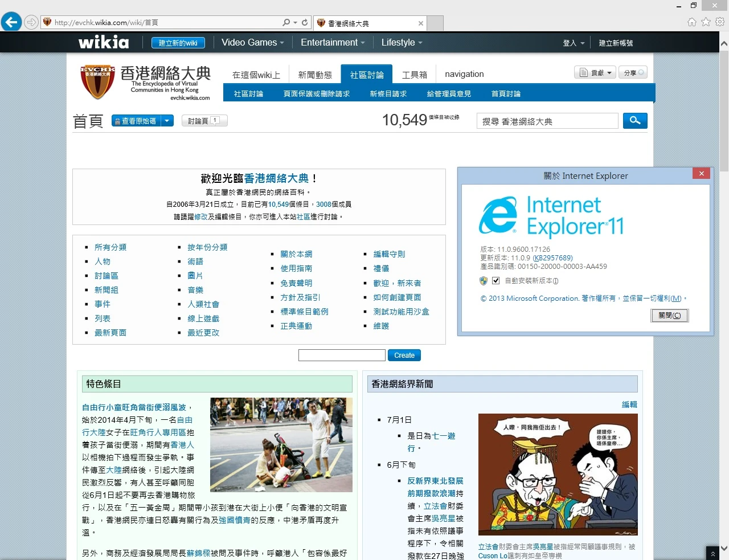This screenshot has height=560, width=729.
Task: Click the site favicon in the address bar
Action: tap(47, 22)
